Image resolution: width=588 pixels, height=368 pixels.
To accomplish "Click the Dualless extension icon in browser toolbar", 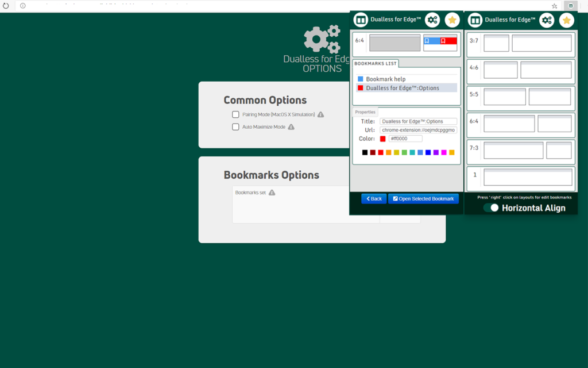I will pyautogui.click(x=570, y=6).
